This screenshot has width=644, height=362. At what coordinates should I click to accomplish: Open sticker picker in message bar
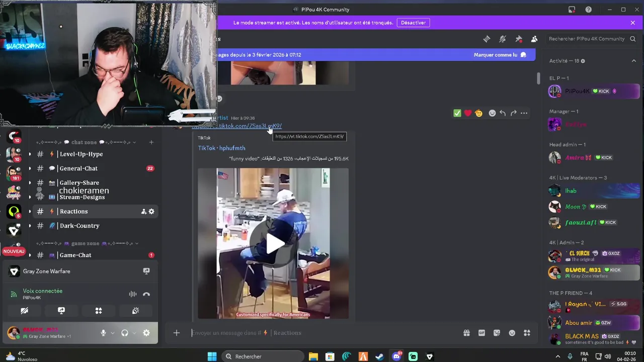[497, 333]
